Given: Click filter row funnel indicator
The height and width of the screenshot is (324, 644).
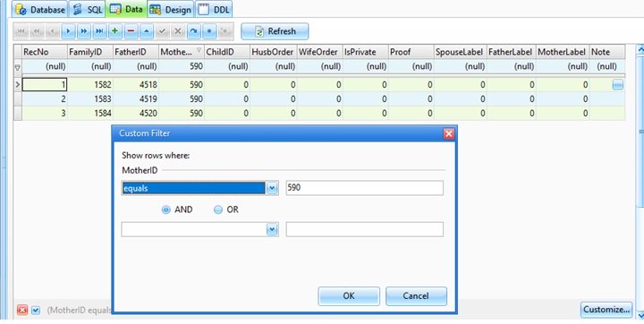Looking at the screenshot, I should (x=17, y=67).
